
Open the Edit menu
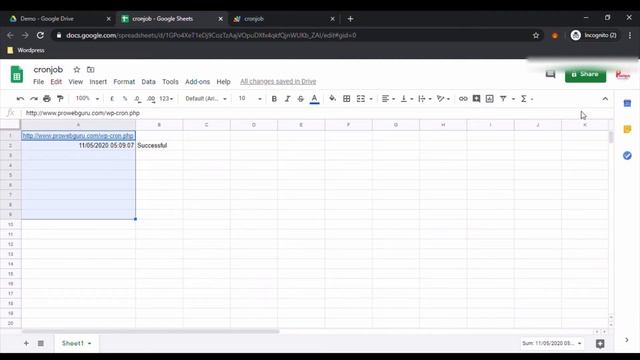point(56,82)
